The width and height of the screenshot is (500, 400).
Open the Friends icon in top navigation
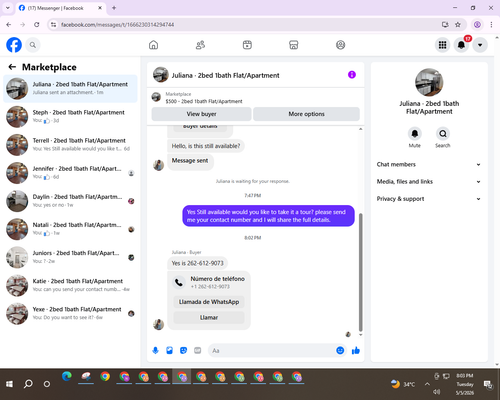(x=200, y=45)
